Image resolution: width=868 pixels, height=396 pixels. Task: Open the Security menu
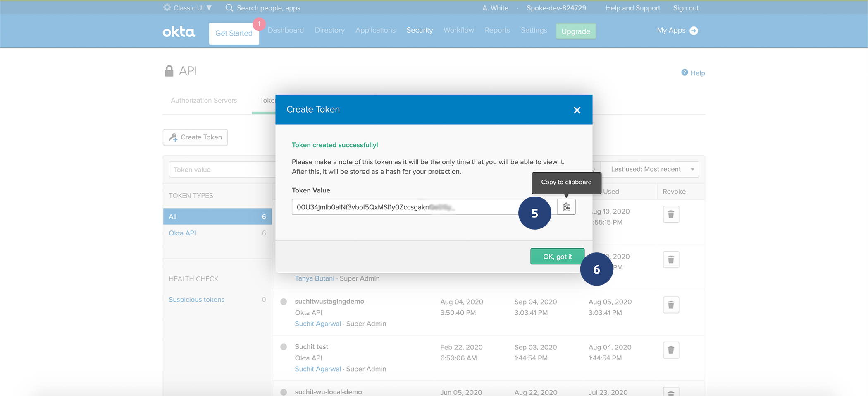[420, 30]
